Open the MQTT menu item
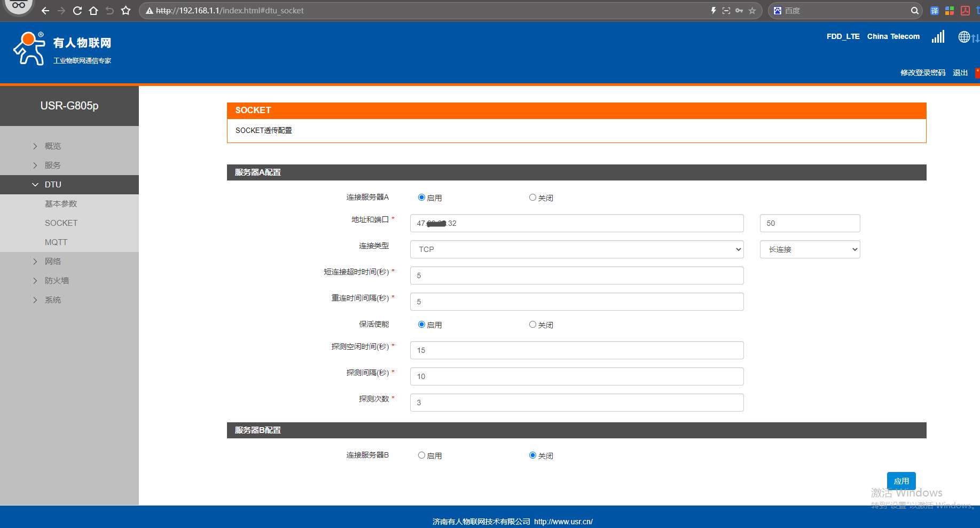Viewport: 980px width, 528px height. (x=56, y=242)
